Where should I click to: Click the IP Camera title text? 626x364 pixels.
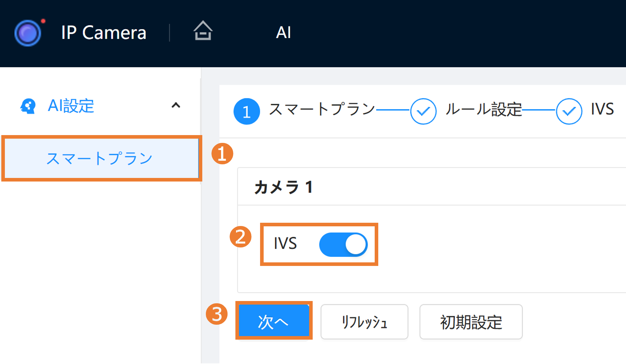(104, 33)
